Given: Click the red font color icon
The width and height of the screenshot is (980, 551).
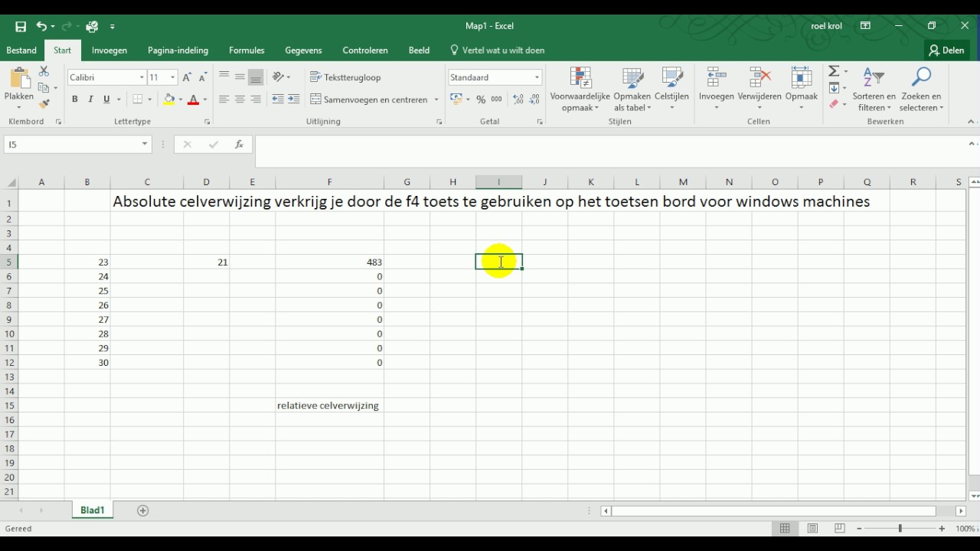Looking at the screenshot, I should pyautogui.click(x=193, y=99).
